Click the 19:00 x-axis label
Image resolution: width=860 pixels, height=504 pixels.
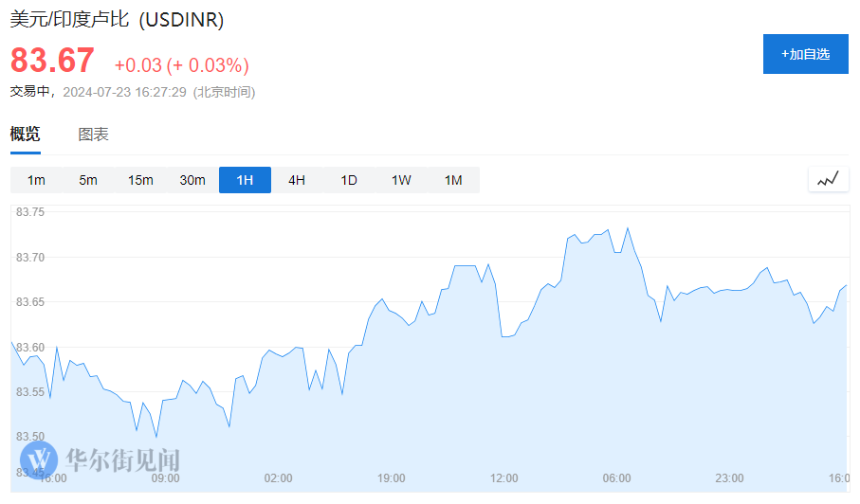391,478
